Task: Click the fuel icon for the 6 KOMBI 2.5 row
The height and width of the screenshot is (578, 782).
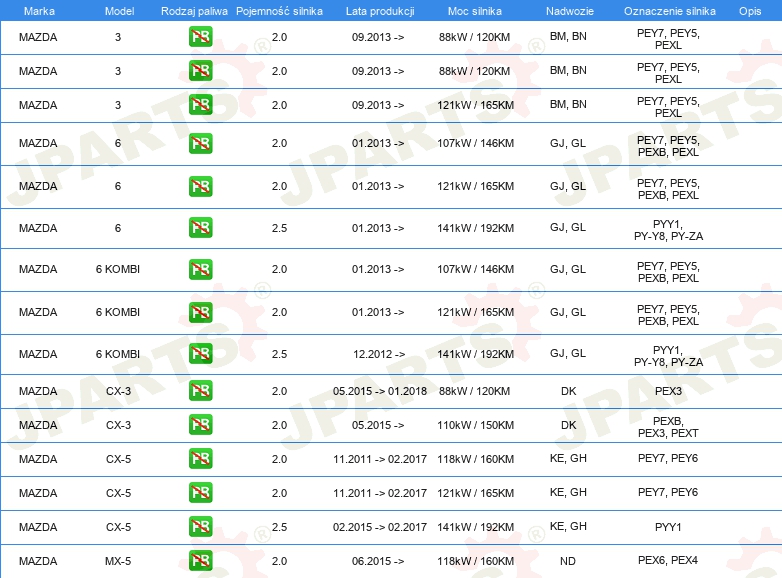Action: (x=200, y=354)
